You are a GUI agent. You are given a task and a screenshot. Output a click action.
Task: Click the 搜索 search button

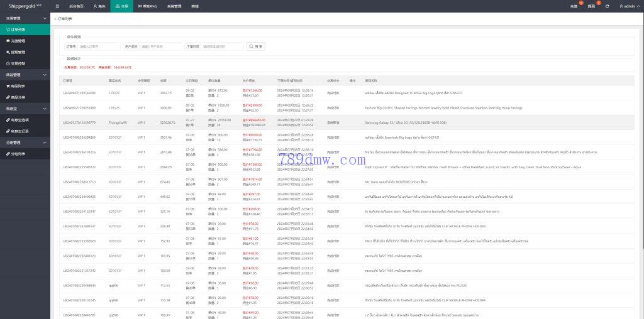255,46
